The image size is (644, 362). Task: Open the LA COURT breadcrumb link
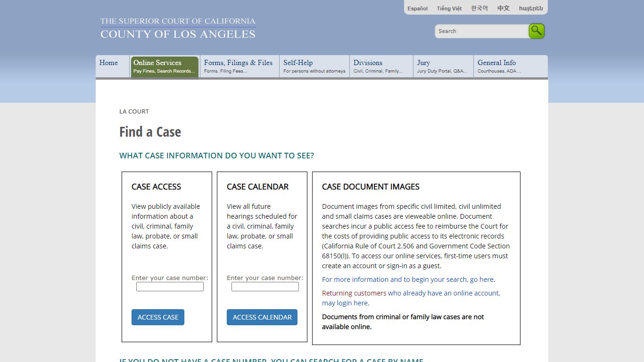click(134, 111)
